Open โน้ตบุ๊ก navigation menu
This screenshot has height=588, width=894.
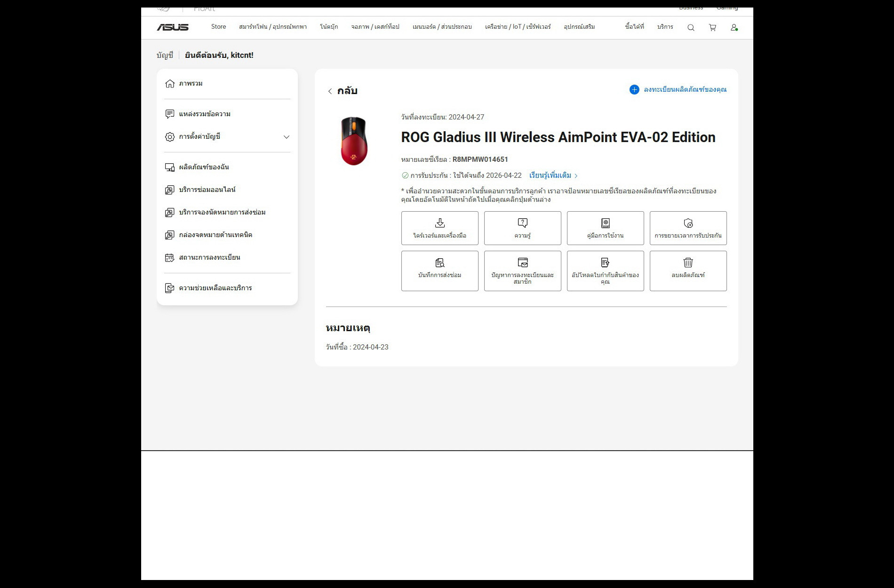pyautogui.click(x=328, y=27)
